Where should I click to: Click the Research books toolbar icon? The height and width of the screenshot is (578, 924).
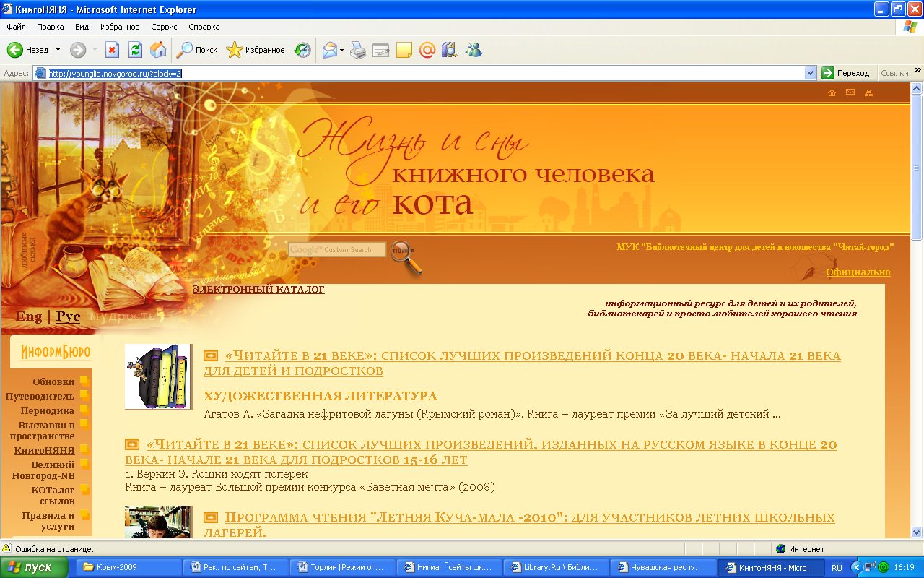click(x=450, y=50)
